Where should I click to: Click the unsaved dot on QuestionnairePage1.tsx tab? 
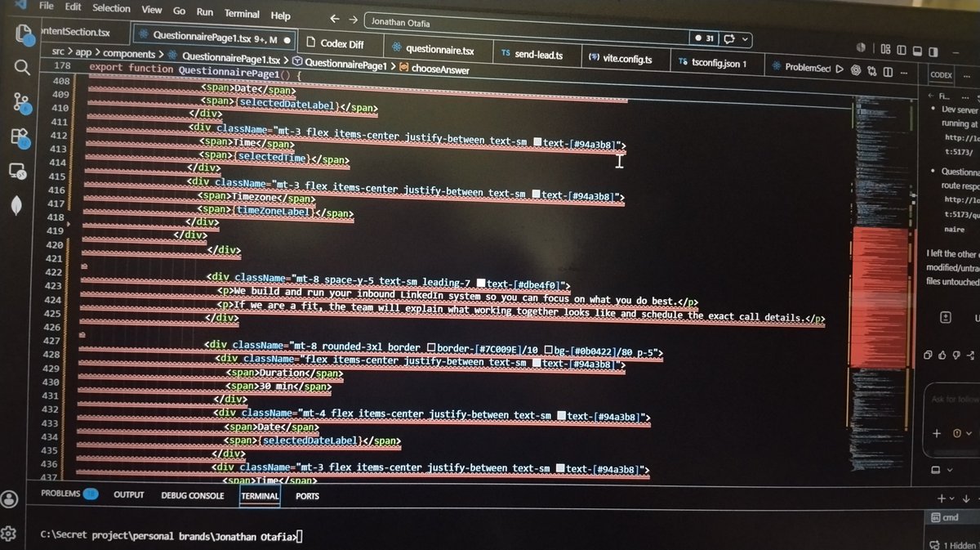pos(287,39)
